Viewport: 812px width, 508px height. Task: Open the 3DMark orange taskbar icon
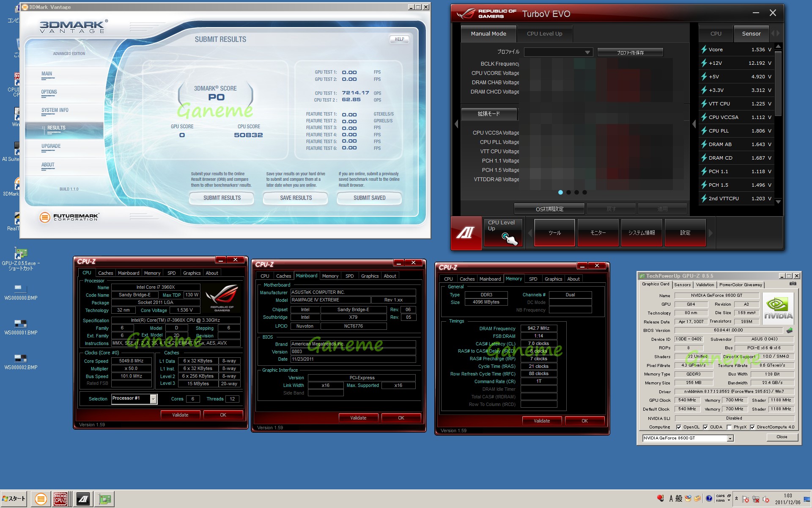coord(41,499)
